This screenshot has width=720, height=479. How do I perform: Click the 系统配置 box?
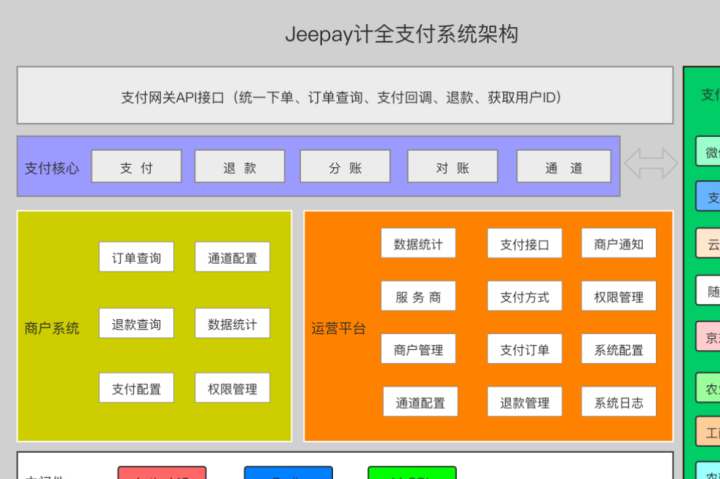(619, 349)
